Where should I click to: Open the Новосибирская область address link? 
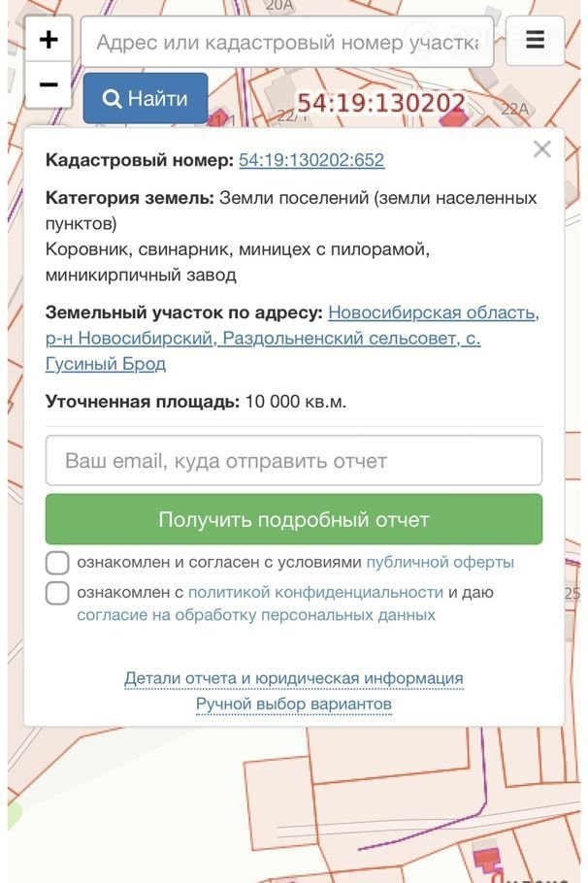tap(433, 312)
